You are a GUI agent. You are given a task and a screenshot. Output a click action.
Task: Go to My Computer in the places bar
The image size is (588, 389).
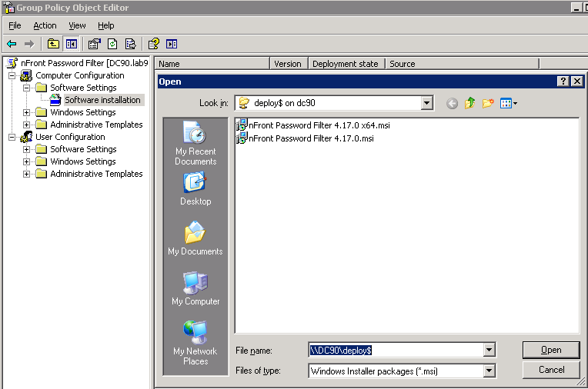coord(195,288)
